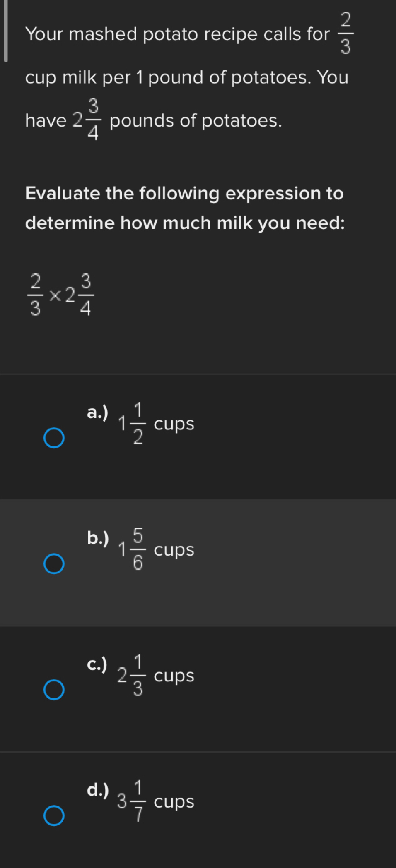Click 'Your mashed potato recipe calls for' text
Screen dimensions: 396x868
point(177,34)
